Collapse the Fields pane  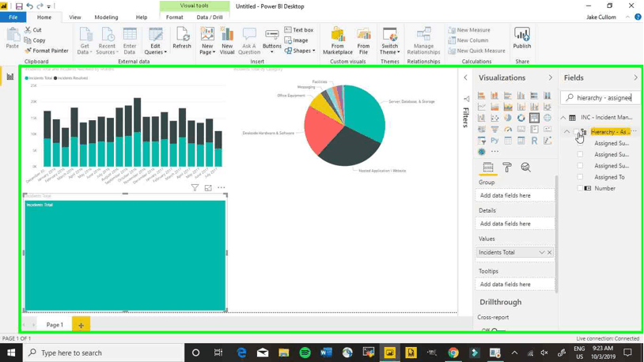pos(635,77)
